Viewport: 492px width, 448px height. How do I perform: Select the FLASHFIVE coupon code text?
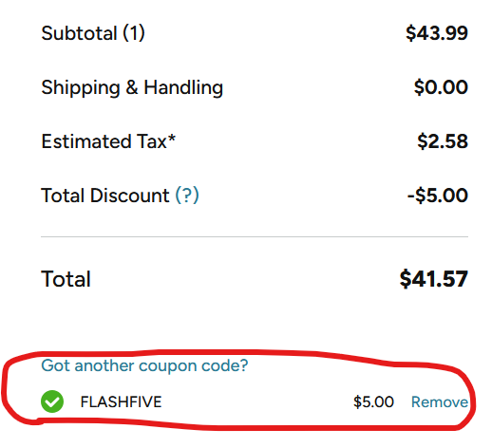coord(121,402)
